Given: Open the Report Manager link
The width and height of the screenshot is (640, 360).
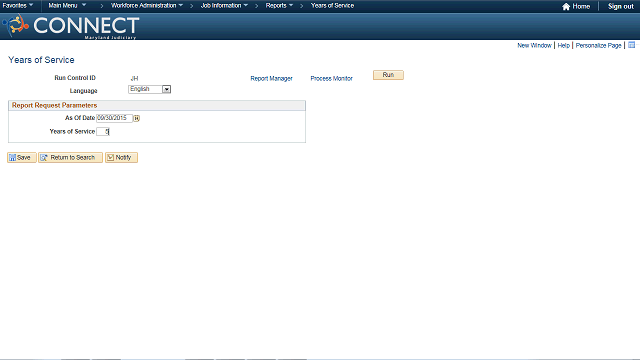Looking at the screenshot, I should 271,78.
